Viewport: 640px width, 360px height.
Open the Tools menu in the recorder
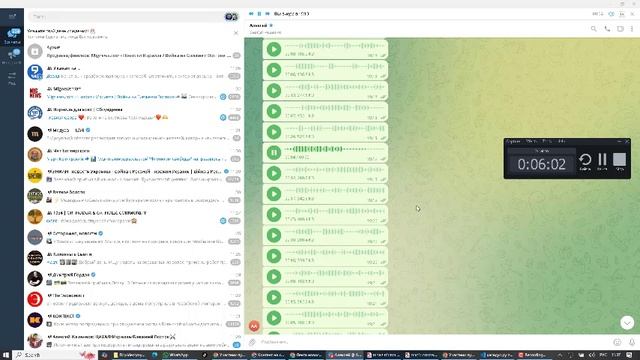[547, 141]
